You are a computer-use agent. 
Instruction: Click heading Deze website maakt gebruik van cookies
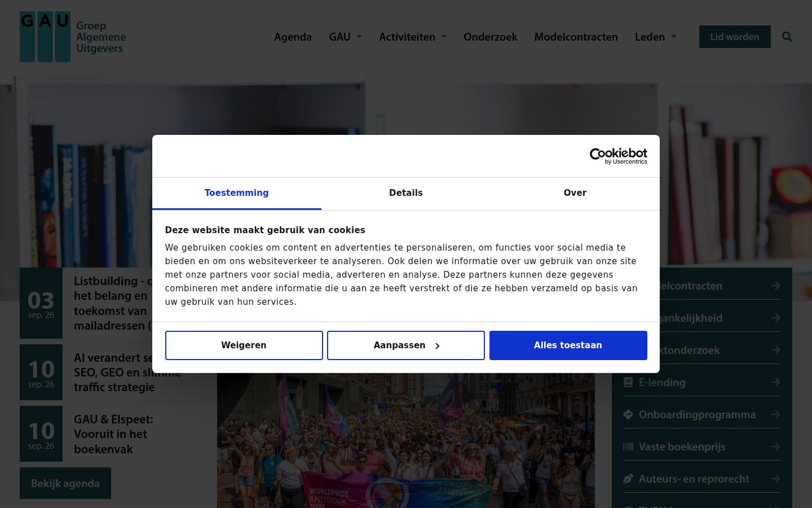click(265, 230)
